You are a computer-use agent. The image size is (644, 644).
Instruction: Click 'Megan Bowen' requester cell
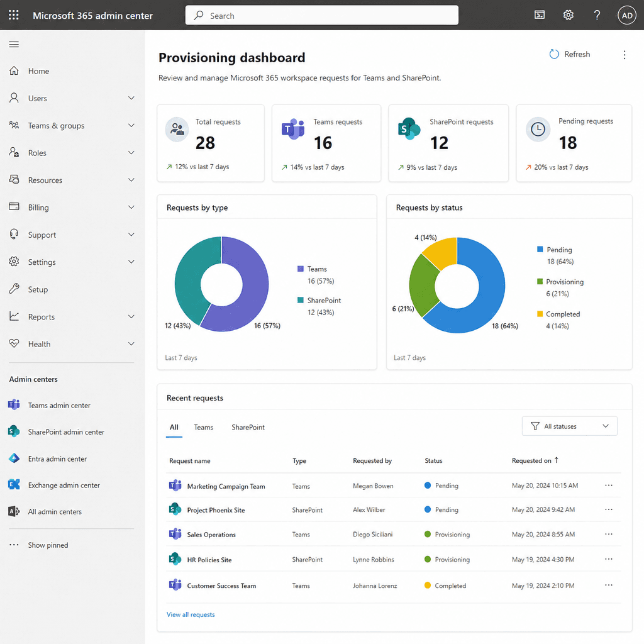click(373, 486)
